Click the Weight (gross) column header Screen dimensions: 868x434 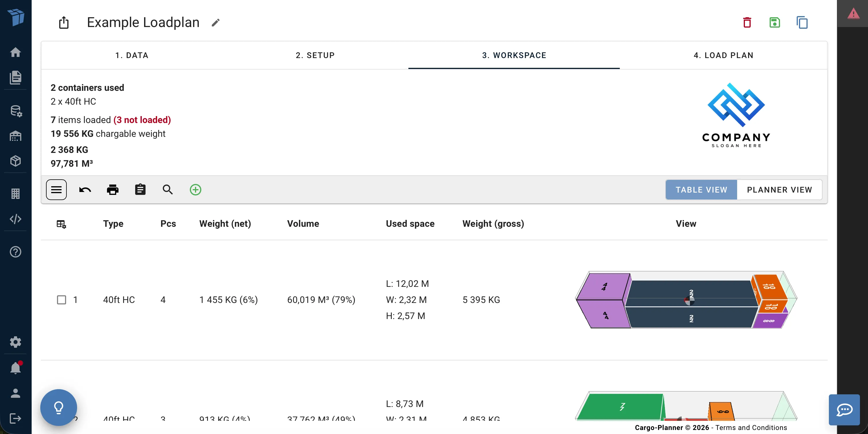[493, 224]
